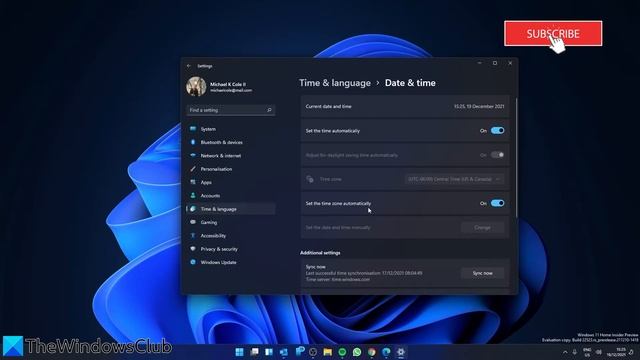Click the Settings page scrollbar
Screen dimensions: 640x360
(516, 157)
